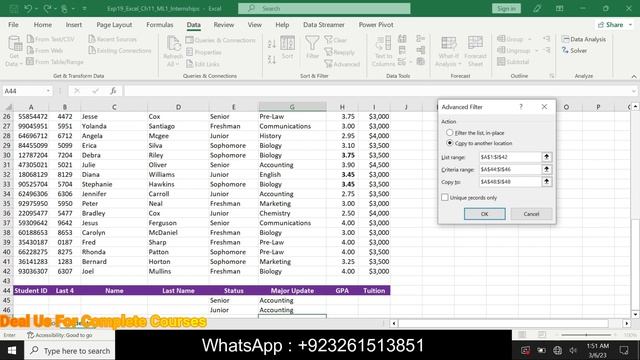Open Outline dialog launcher
640x360 pixels.
[x=552, y=76]
